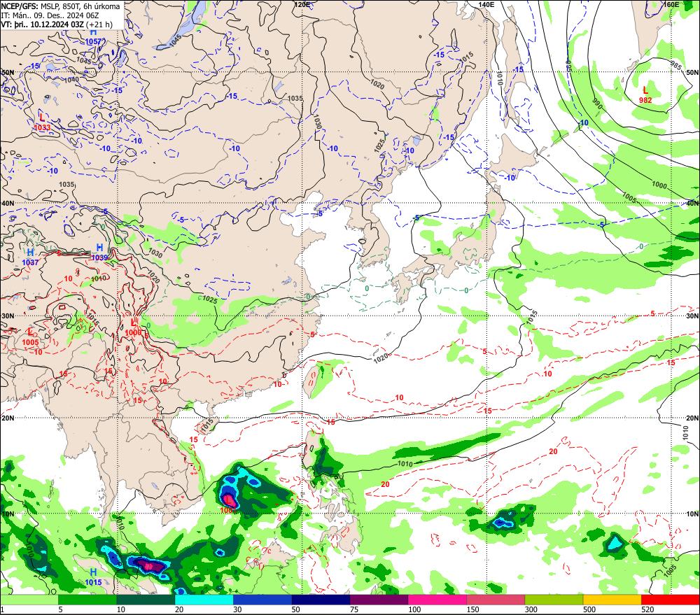Screen dimensions: 700x615
Task: Click the H 1057 high pressure marker
Action: point(93,36)
